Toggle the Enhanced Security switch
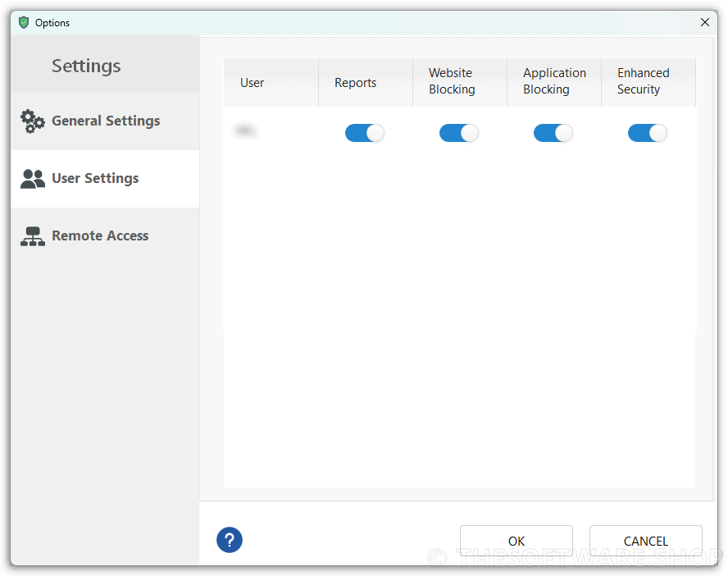The image size is (728, 576). point(647,133)
